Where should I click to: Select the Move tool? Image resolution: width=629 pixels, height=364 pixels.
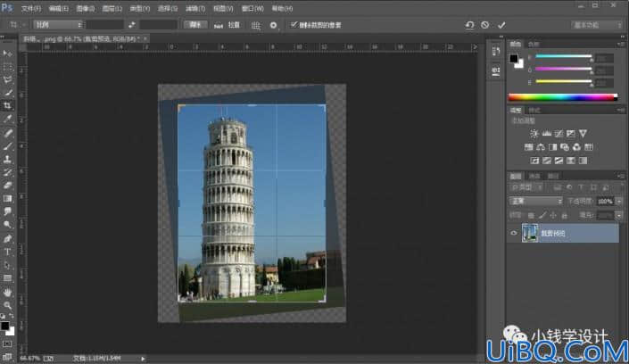click(7, 54)
